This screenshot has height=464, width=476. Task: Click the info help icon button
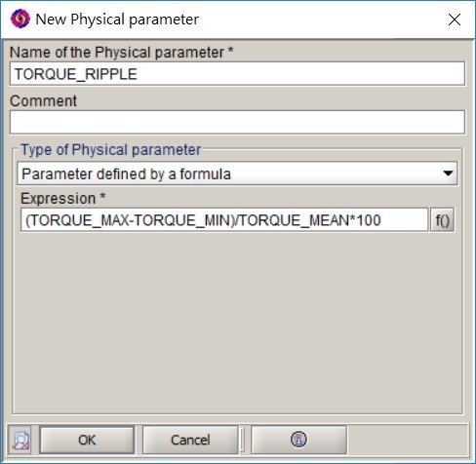click(298, 440)
